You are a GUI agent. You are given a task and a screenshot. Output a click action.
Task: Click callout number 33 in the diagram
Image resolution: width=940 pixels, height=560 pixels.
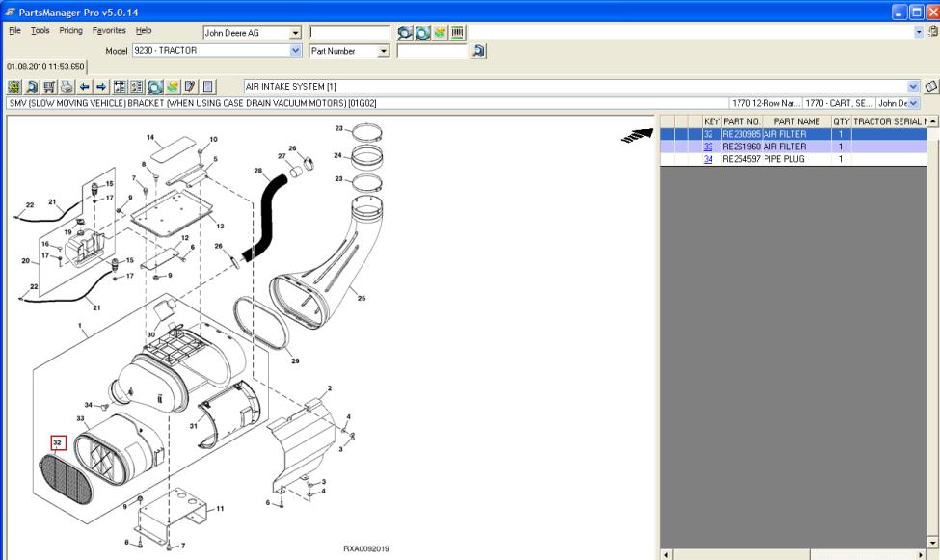coord(80,418)
